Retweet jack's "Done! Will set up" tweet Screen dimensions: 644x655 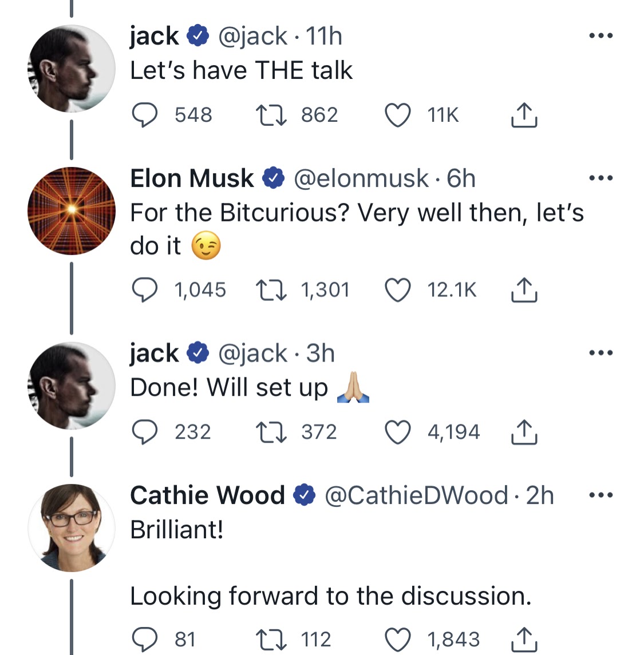(x=271, y=432)
